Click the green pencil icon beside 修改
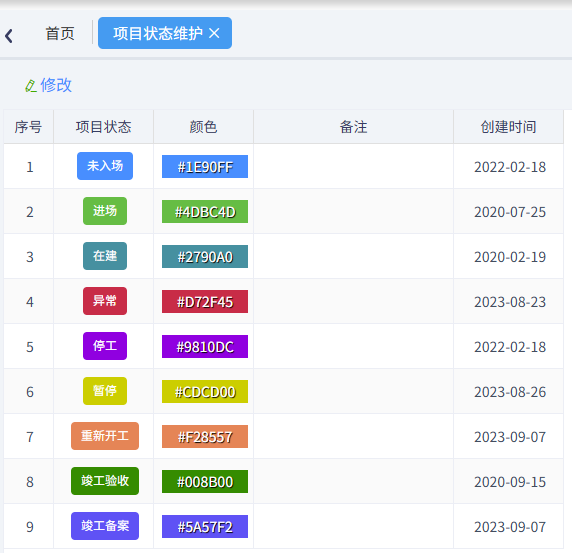 click(x=31, y=86)
